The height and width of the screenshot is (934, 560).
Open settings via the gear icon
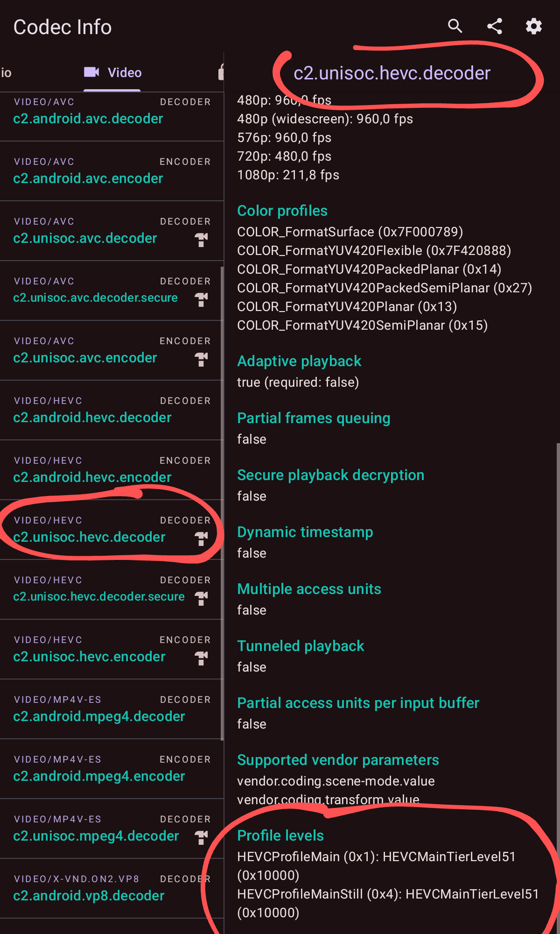pyautogui.click(x=534, y=26)
